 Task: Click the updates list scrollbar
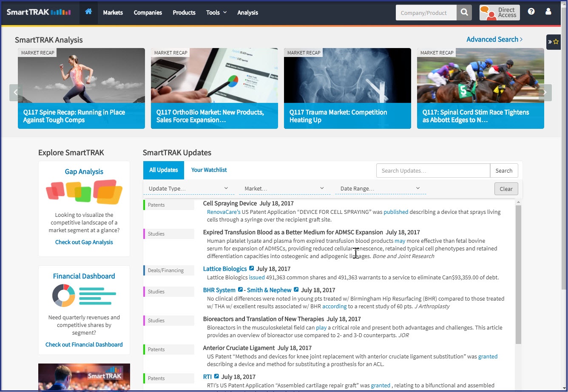click(x=518, y=274)
